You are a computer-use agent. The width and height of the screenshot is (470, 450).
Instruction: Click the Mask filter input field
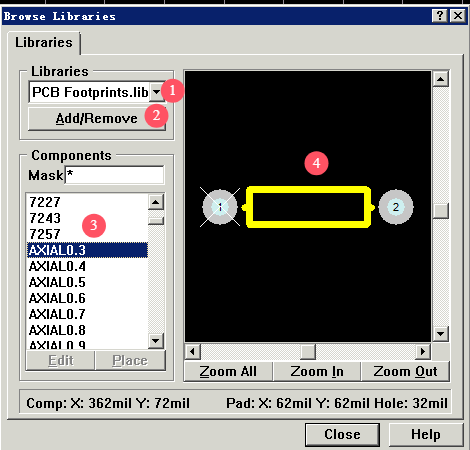tap(114, 175)
